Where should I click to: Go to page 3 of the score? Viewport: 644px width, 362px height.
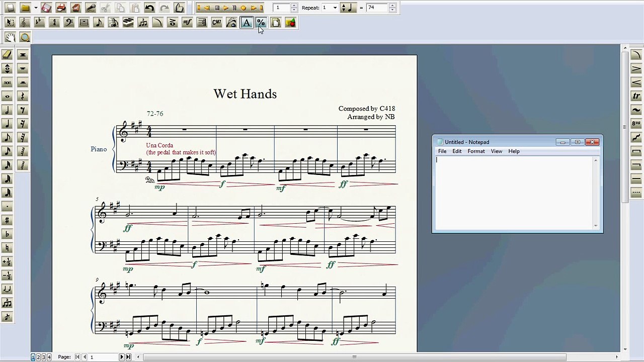44,357
